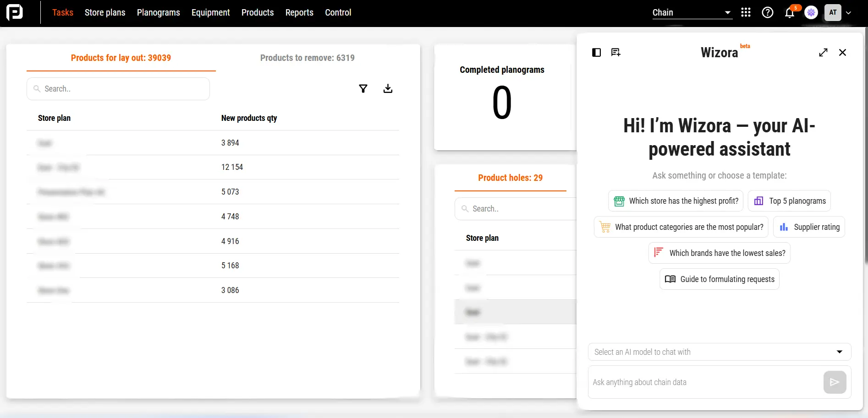Open the Guide to formulating requests
The width and height of the screenshot is (868, 418).
pos(719,279)
